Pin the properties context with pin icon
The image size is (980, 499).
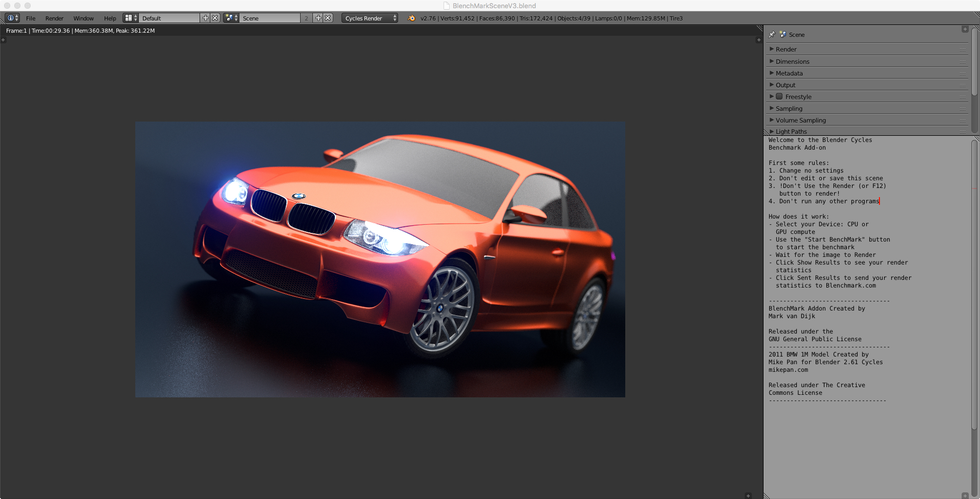tap(772, 35)
